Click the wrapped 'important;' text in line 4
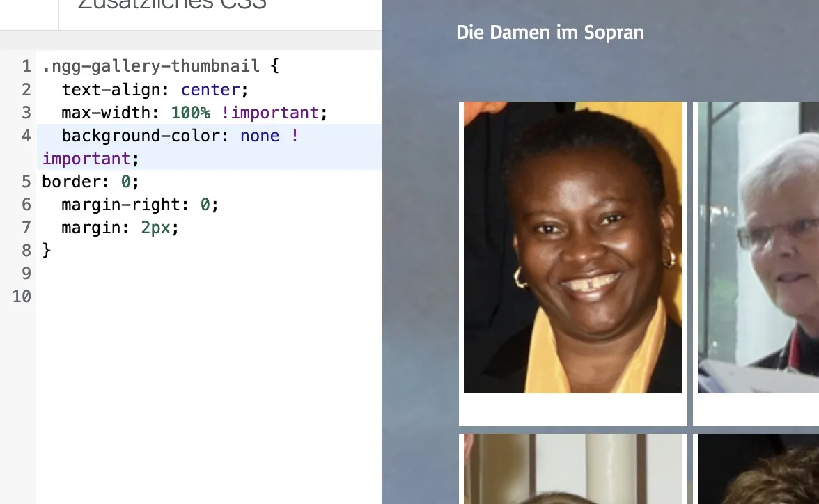Screen dimensions: 819x504 (x=91, y=159)
